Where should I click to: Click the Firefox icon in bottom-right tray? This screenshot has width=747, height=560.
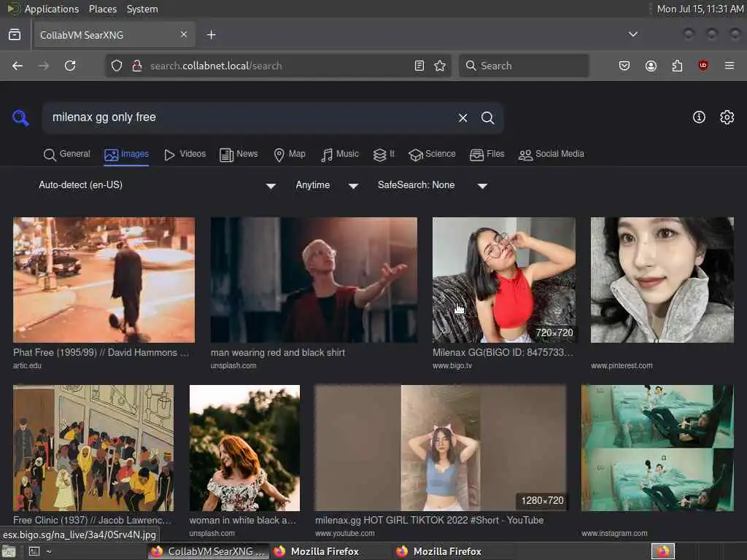(x=663, y=551)
